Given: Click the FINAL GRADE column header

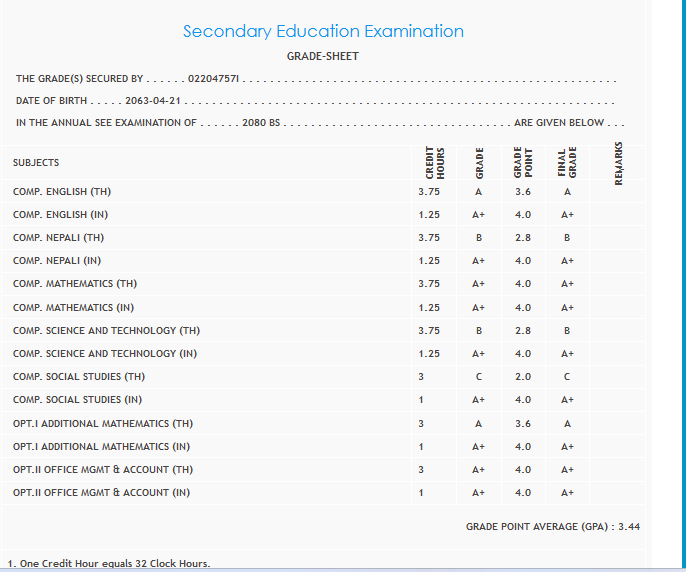Looking at the screenshot, I should 567,162.
